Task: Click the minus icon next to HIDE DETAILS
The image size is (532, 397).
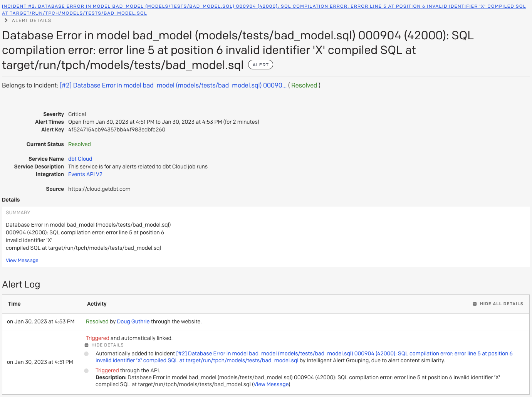Action: pos(86,345)
